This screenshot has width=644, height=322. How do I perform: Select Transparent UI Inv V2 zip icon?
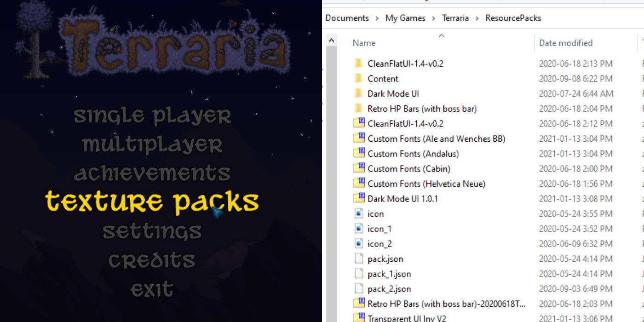click(359, 317)
